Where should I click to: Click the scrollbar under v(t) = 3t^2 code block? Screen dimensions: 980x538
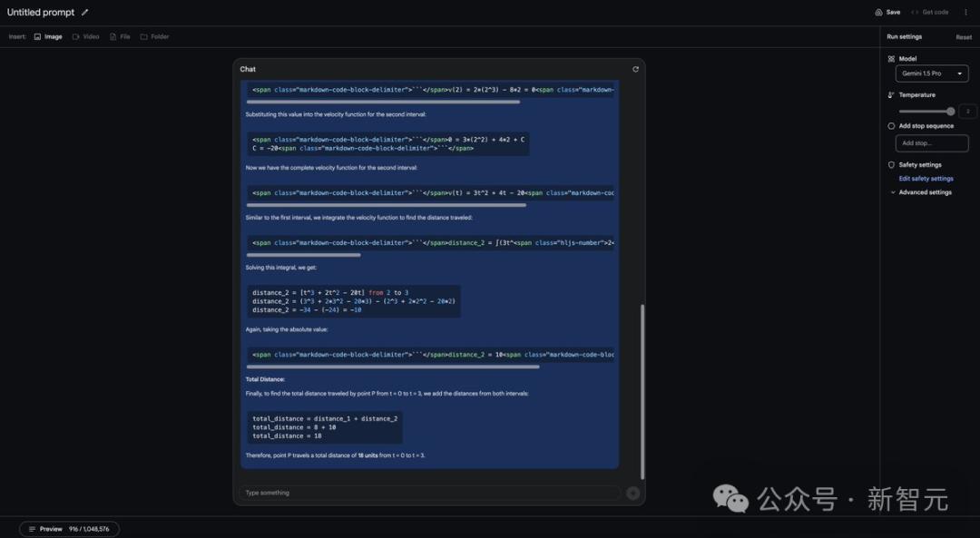[387, 205]
